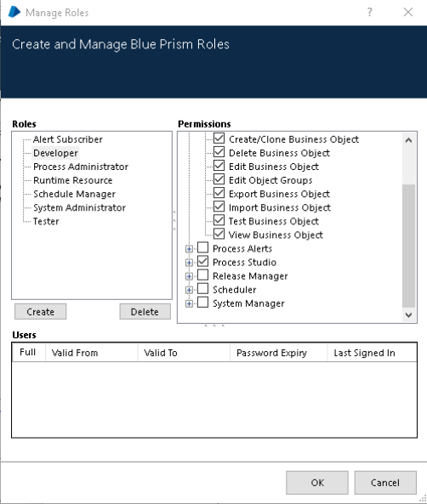Click the resize grip at dialog corner

point(423,499)
